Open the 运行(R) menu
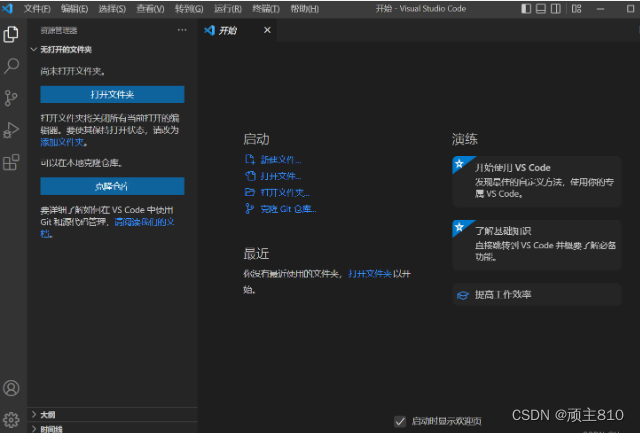640x433 pixels. tap(228, 9)
